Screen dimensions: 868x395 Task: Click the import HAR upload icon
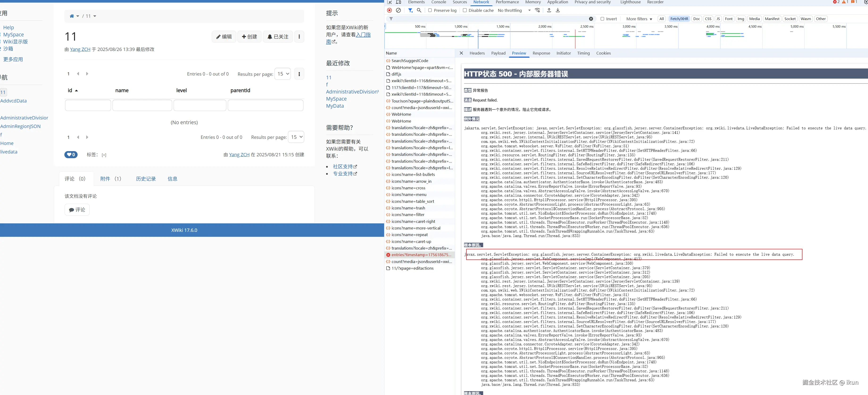[x=549, y=10]
